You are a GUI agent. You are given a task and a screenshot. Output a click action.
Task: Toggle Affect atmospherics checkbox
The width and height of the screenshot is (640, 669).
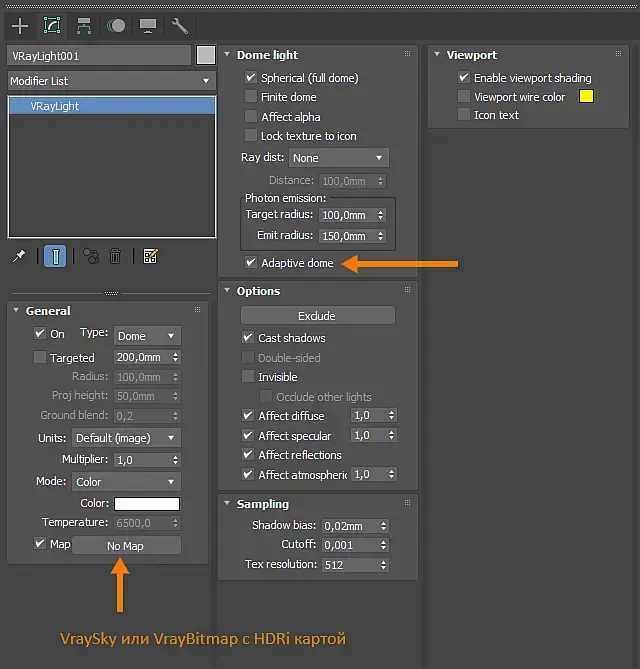coord(248,474)
